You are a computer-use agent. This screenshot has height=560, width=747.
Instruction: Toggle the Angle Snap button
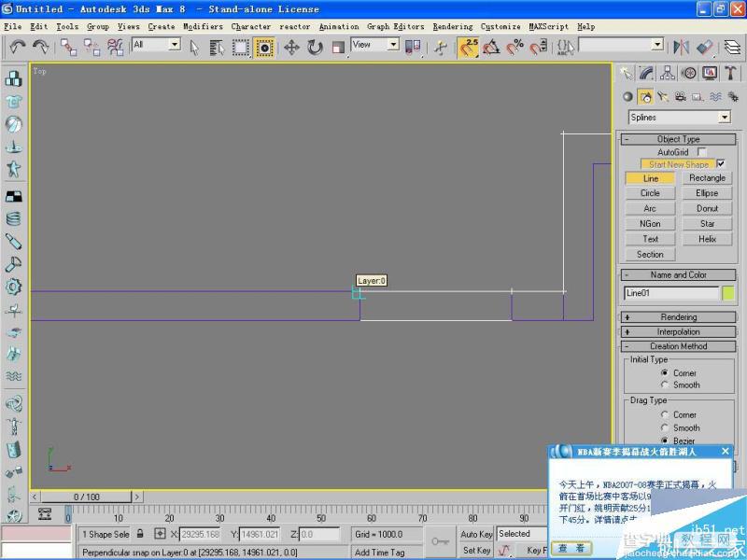point(492,48)
